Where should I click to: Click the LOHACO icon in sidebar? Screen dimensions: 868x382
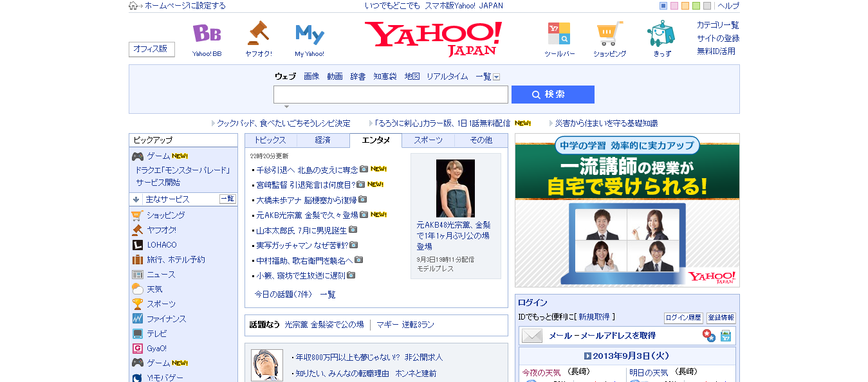click(x=137, y=245)
